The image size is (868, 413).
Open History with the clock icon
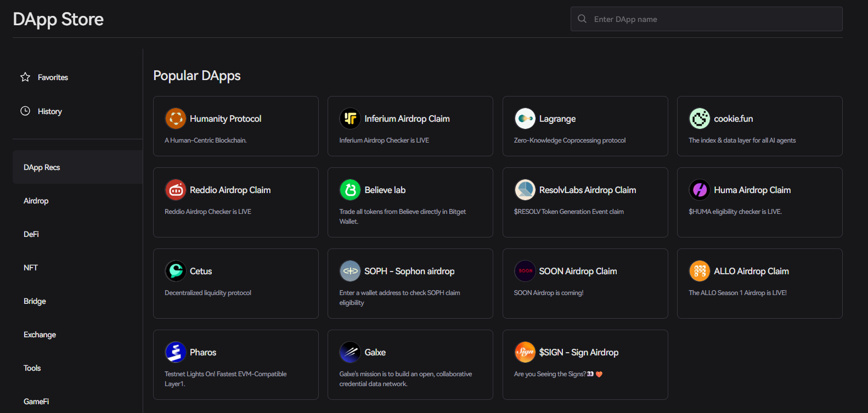point(25,111)
